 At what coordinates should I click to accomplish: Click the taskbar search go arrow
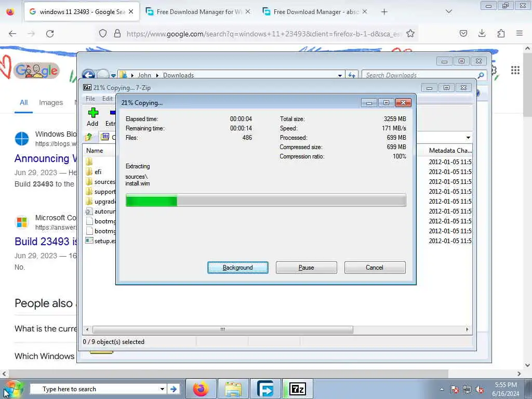(x=174, y=389)
